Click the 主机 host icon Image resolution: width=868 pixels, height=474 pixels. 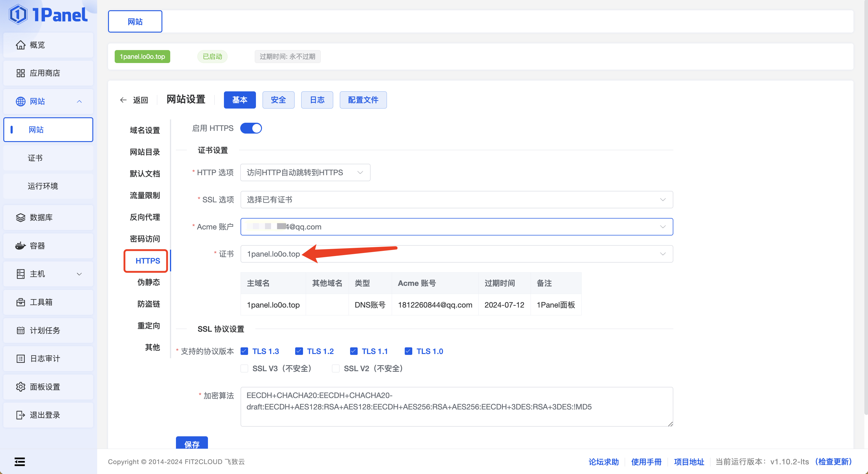pyautogui.click(x=21, y=274)
